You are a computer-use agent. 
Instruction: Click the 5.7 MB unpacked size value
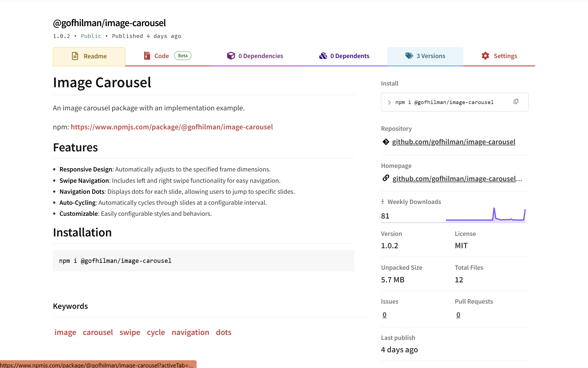393,280
